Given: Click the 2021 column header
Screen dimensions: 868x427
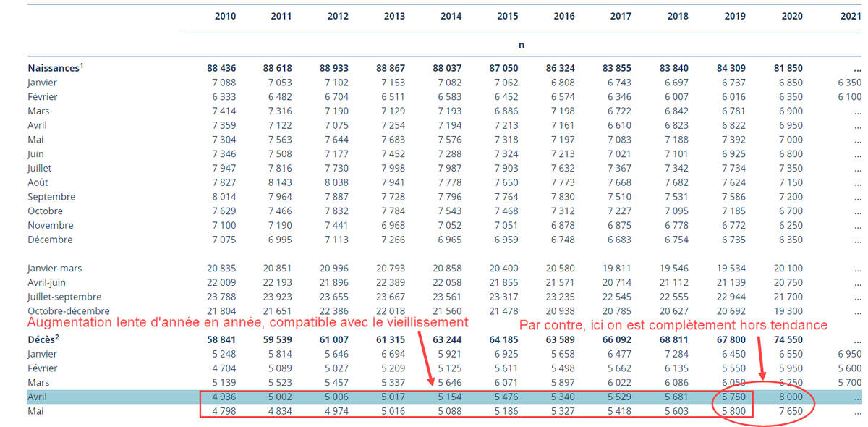Looking at the screenshot, I should (851, 16).
